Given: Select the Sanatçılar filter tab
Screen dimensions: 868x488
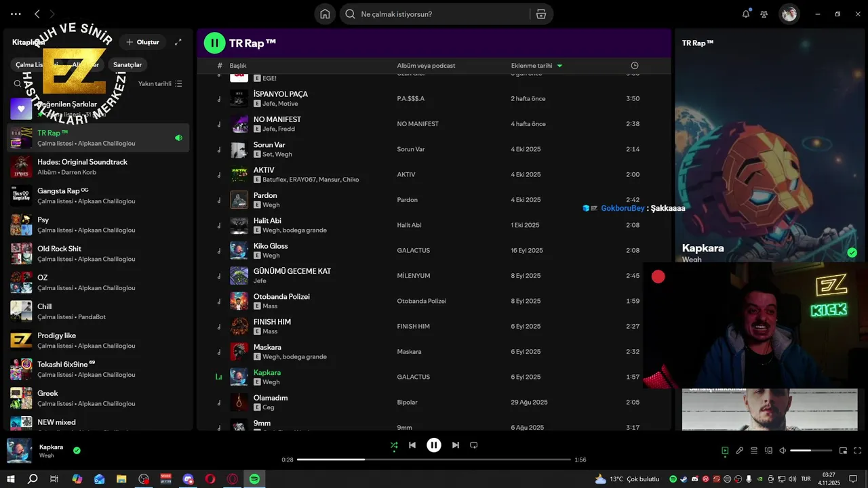Looking at the screenshot, I should 127,65.
